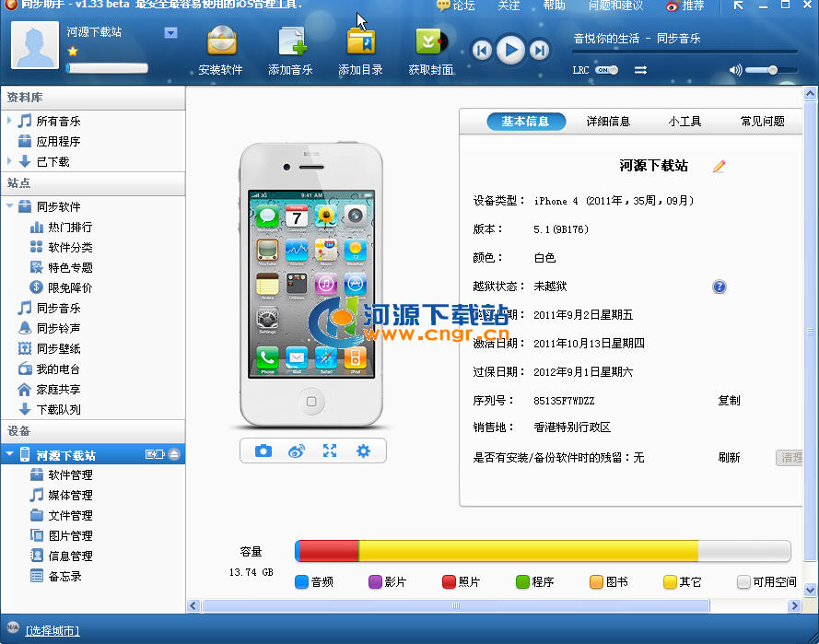819x644 pixels.
Task: Open settings gear icon below phone image
Action: pos(363,451)
